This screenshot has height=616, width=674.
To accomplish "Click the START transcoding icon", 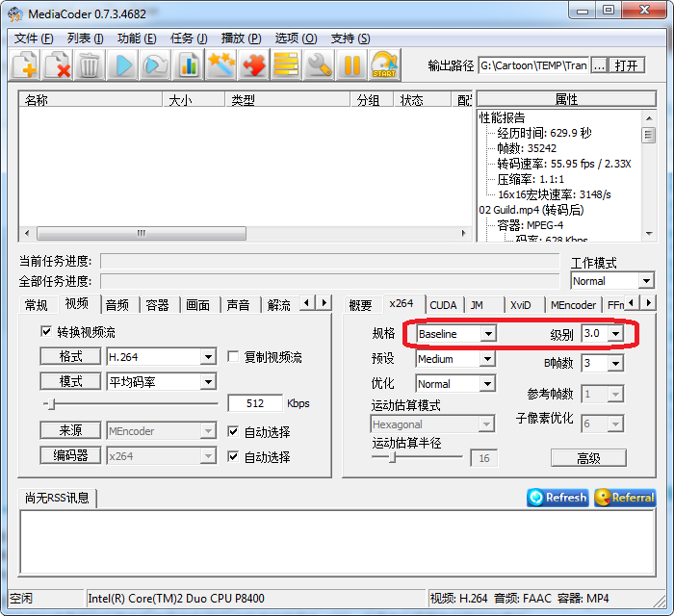I will [x=384, y=65].
